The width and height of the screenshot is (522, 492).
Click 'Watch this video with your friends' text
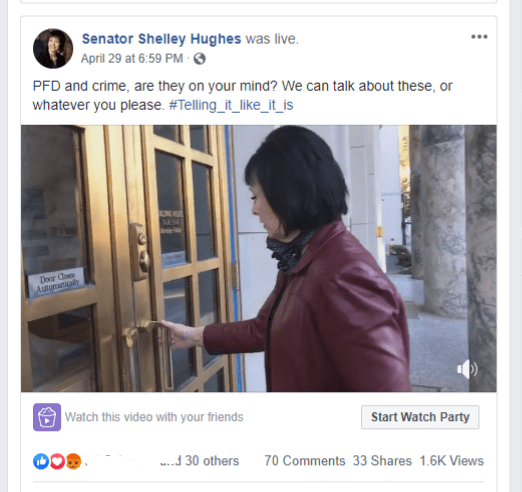(x=154, y=417)
